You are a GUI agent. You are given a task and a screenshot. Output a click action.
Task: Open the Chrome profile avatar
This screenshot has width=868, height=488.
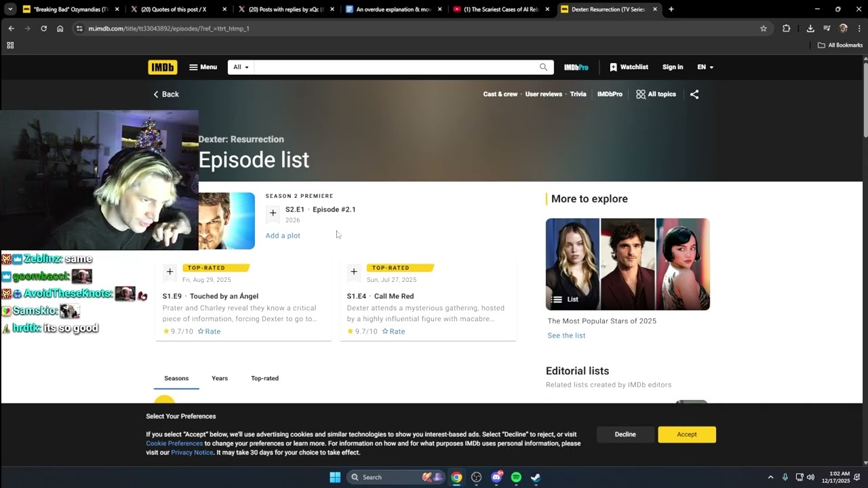tap(844, 28)
